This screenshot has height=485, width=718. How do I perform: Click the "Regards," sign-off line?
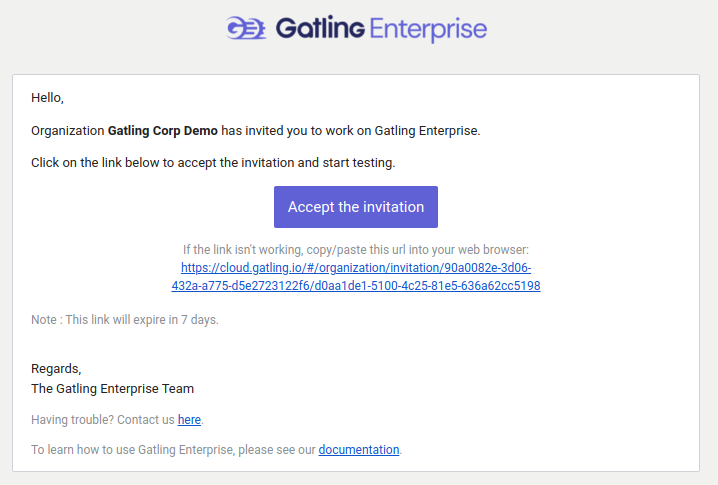[56, 368]
